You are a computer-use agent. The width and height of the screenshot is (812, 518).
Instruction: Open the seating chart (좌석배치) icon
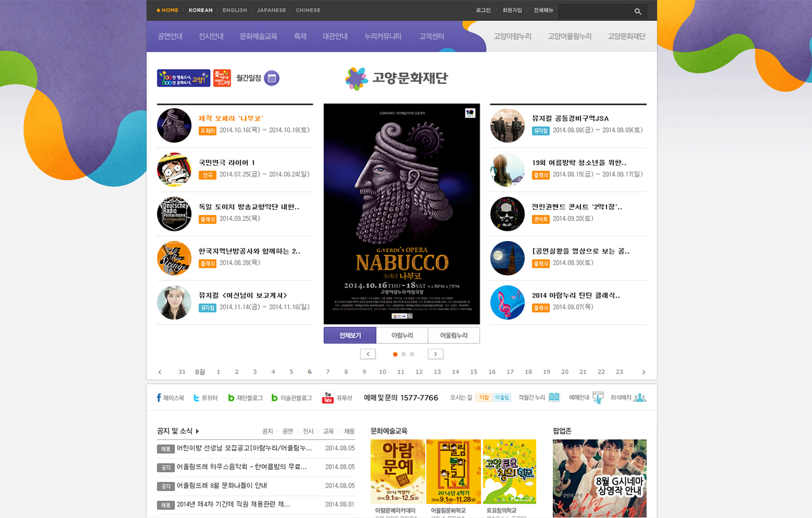tap(639, 398)
